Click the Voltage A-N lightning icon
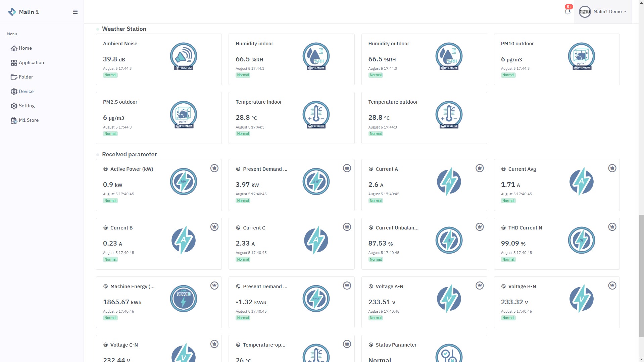644x362 pixels. (449, 299)
